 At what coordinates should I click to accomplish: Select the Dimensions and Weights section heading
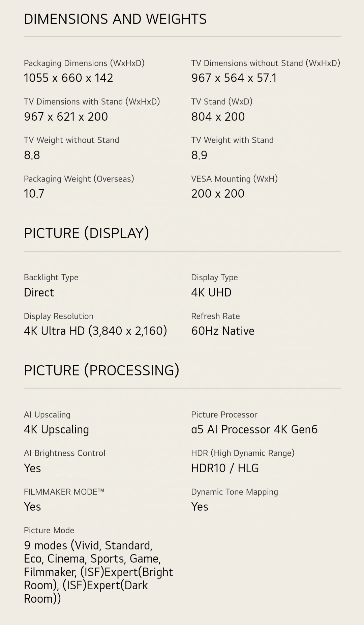coord(115,19)
